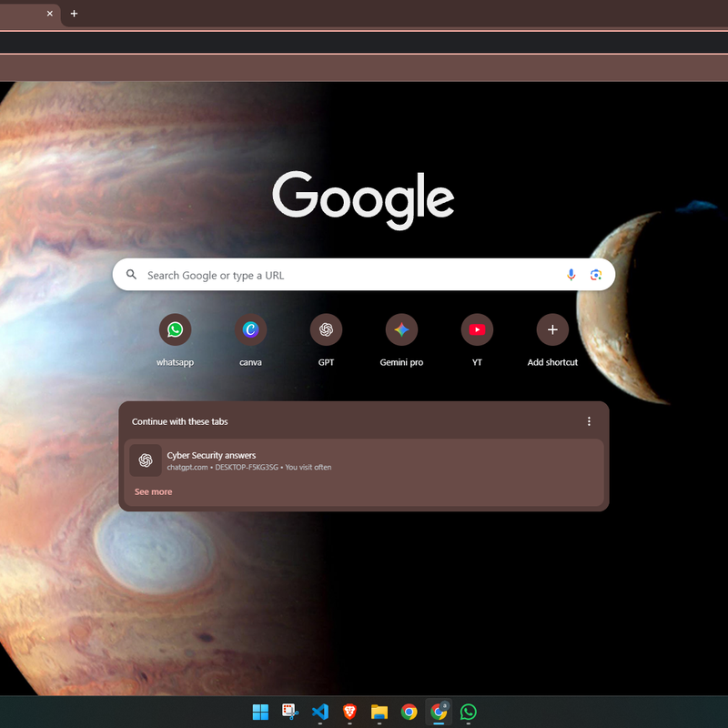Focus the Search Google or type a URL box
The height and width of the screenshot is (728, 728).
click(363, 275)
